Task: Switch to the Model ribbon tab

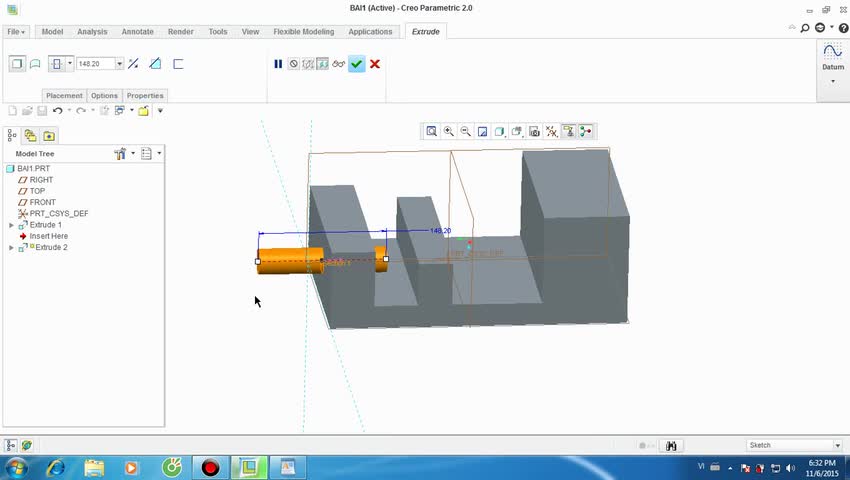Action: pos(52,31)
